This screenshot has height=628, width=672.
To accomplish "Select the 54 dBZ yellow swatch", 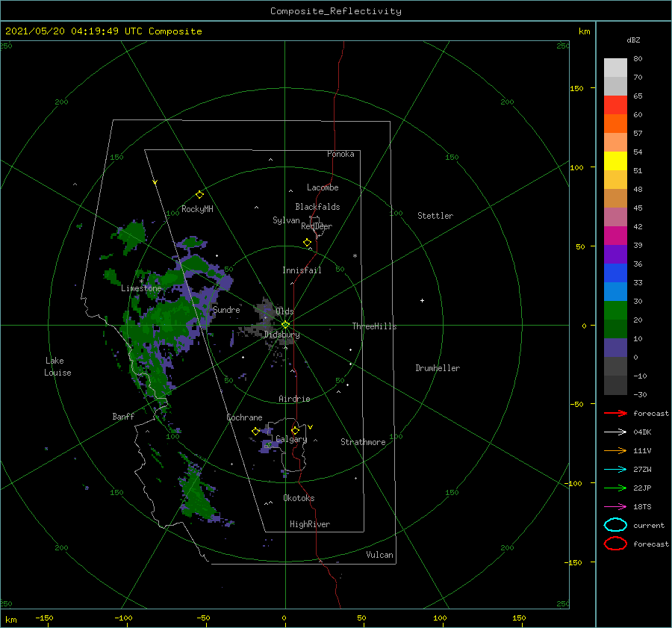I will pyautogui.click(x=615, y=161).
